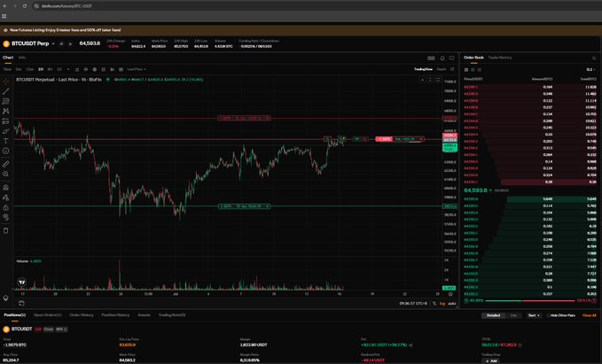Open order book 0.1 precision dropdown
This screenshot has height=364, width=602.
pos(590,69)
